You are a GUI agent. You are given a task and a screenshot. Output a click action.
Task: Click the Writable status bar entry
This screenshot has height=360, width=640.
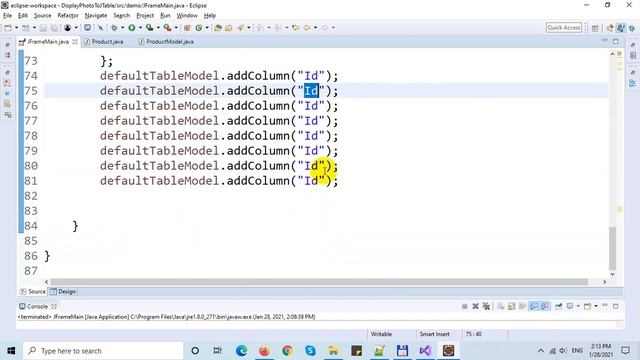pyautogui.click(x=381, y=334)
